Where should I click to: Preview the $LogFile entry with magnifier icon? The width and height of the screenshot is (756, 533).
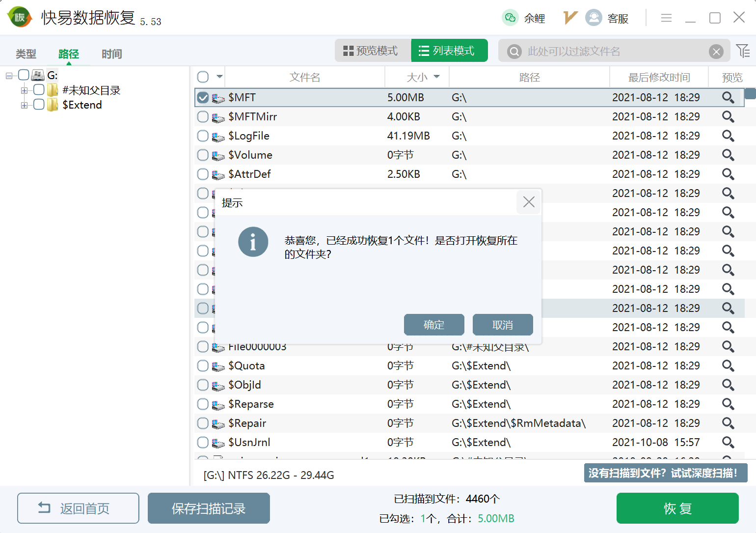point(728,136)
